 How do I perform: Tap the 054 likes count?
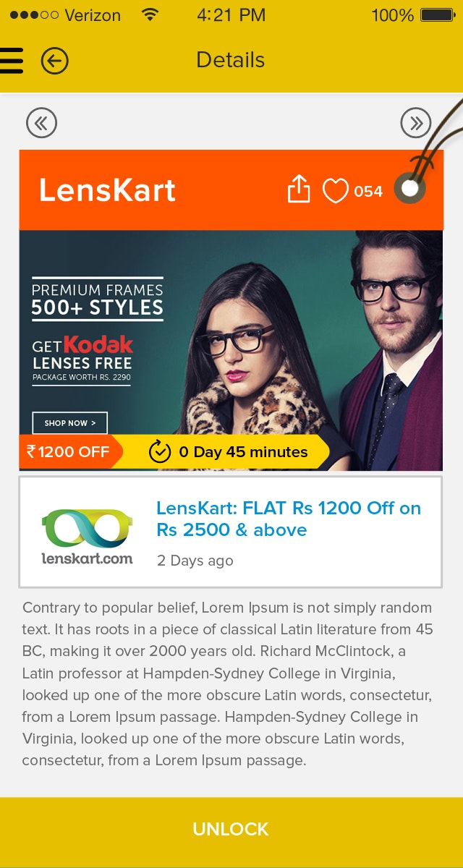[368, 192]
